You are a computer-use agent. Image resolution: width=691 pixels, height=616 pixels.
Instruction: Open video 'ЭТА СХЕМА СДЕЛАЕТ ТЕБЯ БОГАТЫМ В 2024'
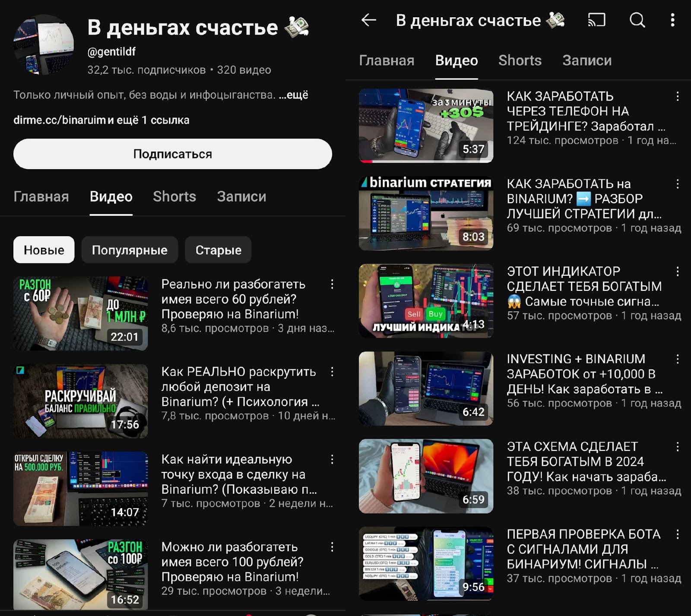point(586,461)
